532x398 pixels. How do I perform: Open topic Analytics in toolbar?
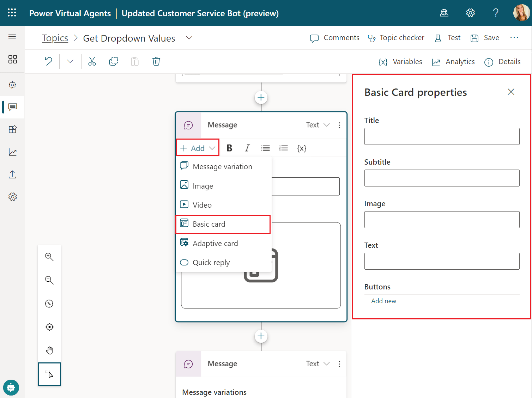(453, 62)
